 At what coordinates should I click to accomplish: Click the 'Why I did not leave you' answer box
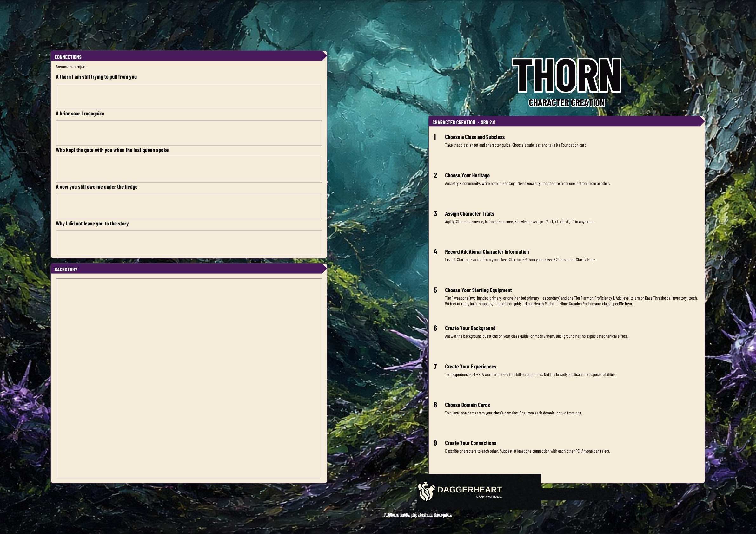click(189, 243)
